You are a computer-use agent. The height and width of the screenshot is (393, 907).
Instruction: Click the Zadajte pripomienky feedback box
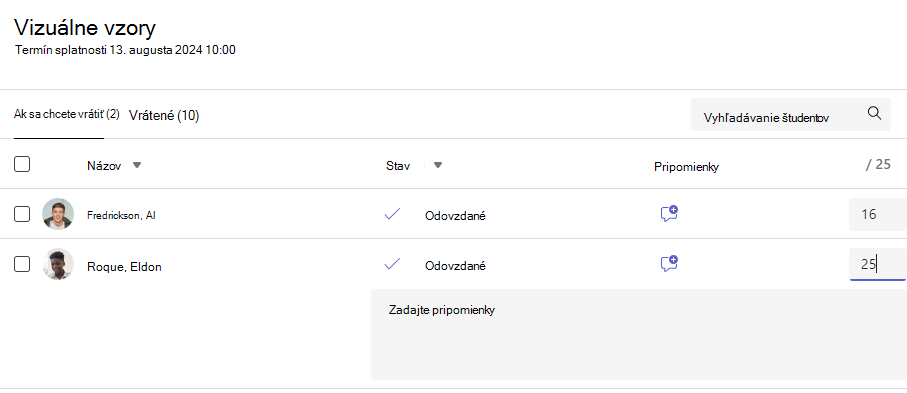tap(639, 335)
